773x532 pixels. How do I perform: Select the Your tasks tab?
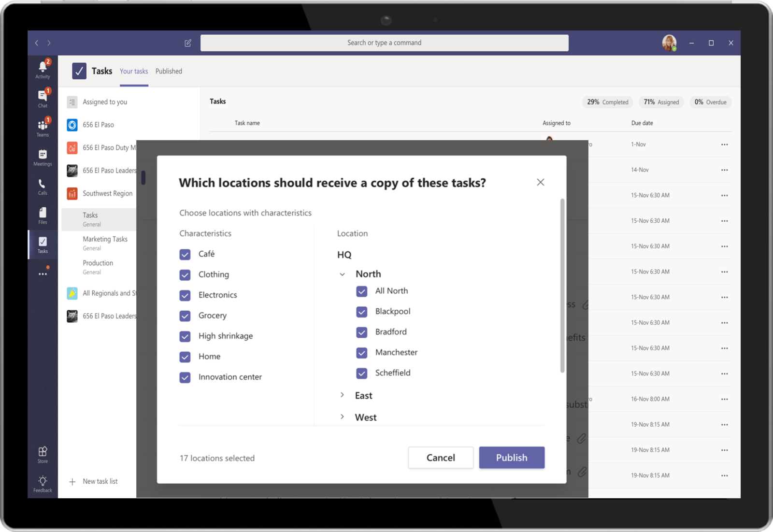[x=133, y=71]
